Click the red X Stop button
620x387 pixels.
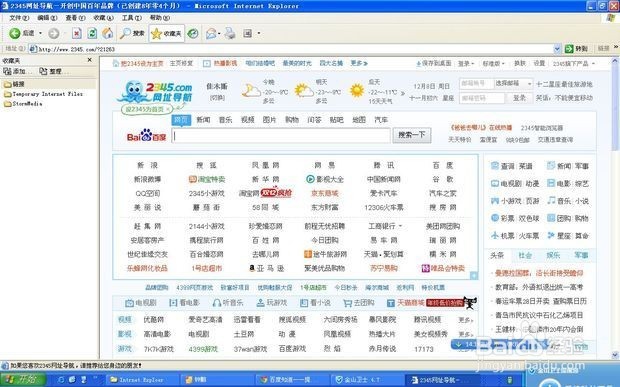point(77,34)
